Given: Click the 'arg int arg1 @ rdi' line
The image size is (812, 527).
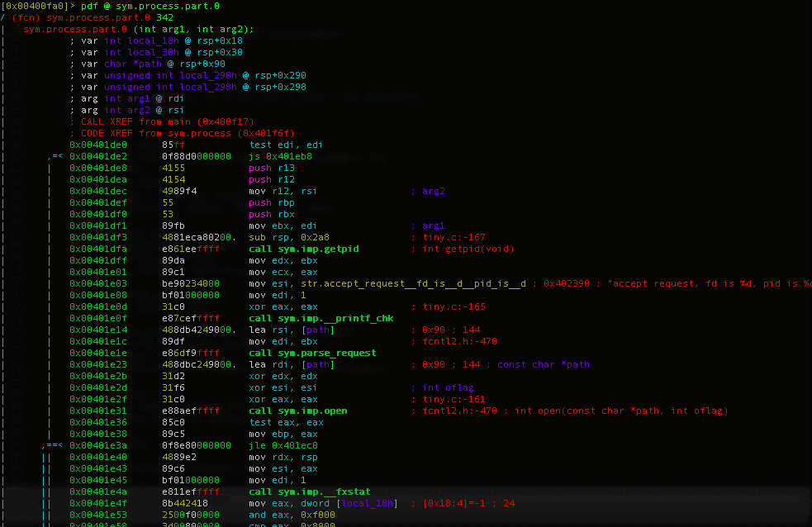Looking at the screenshot, I should click(x=127, y=98).
